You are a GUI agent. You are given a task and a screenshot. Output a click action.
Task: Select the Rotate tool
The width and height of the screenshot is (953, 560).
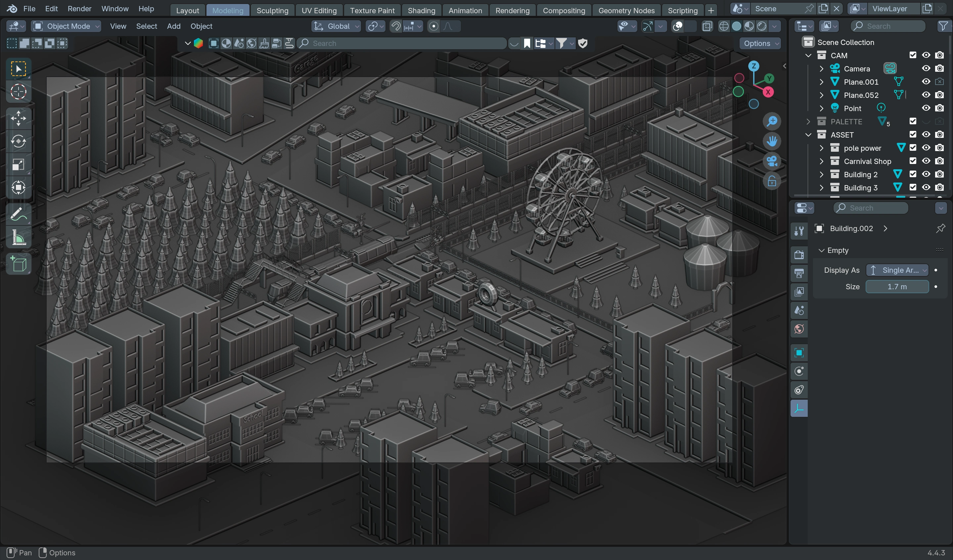tap(18, 141)
